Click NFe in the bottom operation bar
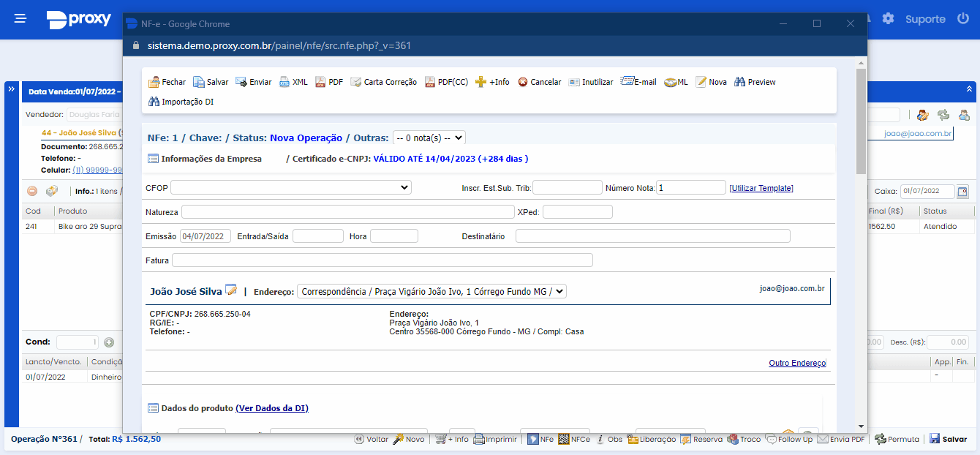980x455 pixels. 540,439
